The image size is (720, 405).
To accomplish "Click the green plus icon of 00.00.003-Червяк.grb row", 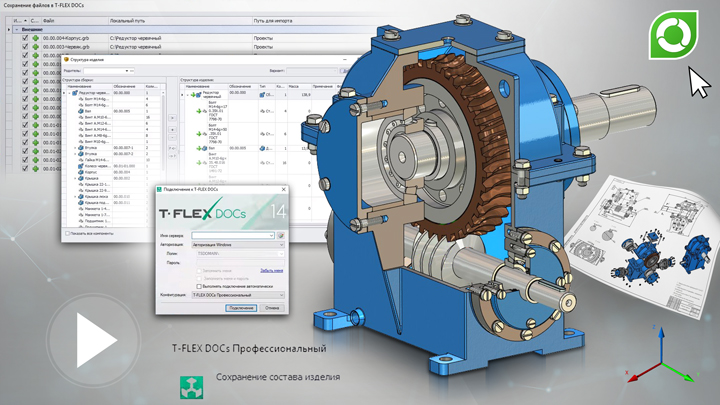I will (x=35, y=47).
